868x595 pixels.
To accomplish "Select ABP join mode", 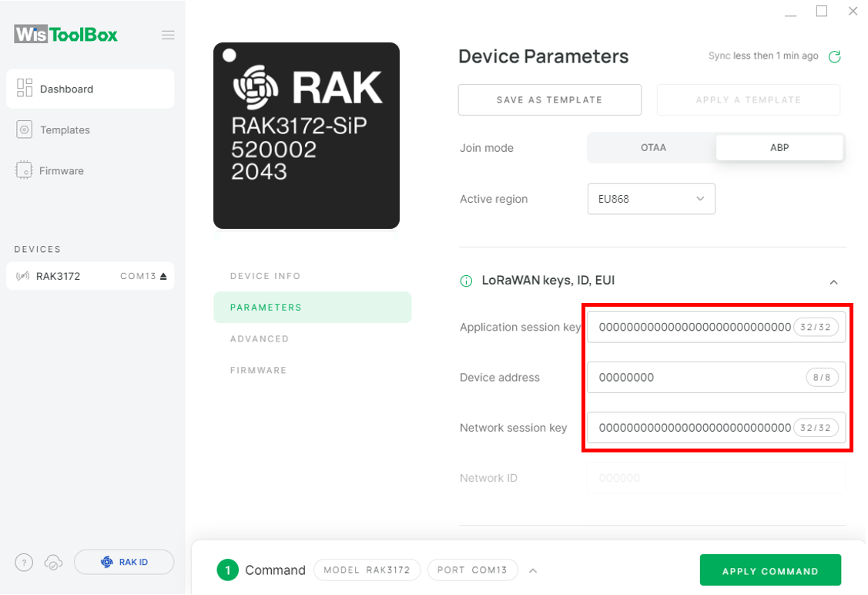I will coord(779,147).
